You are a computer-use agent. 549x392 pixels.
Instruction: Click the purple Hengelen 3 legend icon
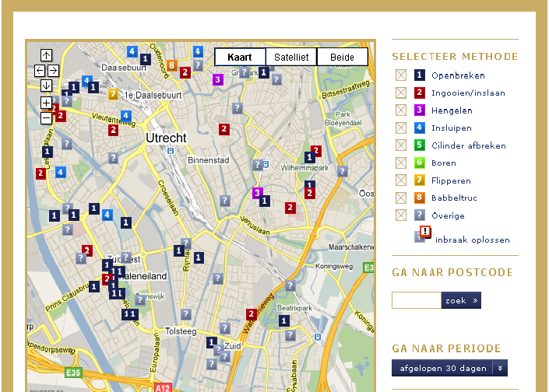pos(420,110)
